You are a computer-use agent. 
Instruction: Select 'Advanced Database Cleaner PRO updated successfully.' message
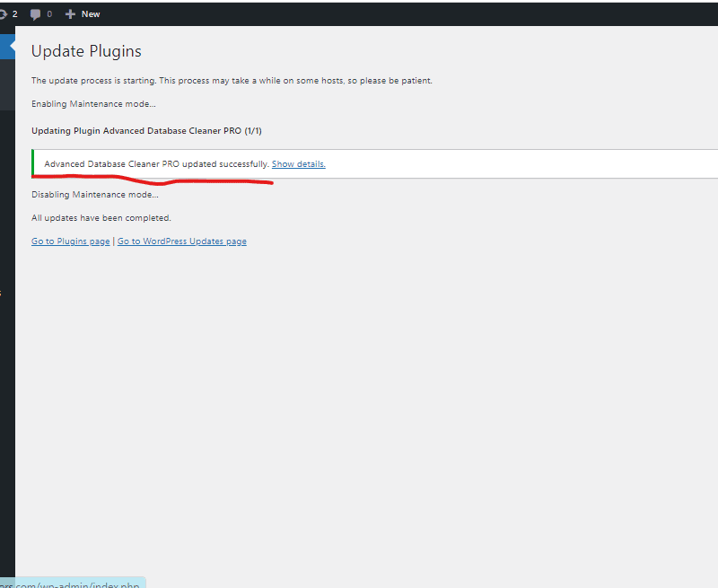pos(156,164)
